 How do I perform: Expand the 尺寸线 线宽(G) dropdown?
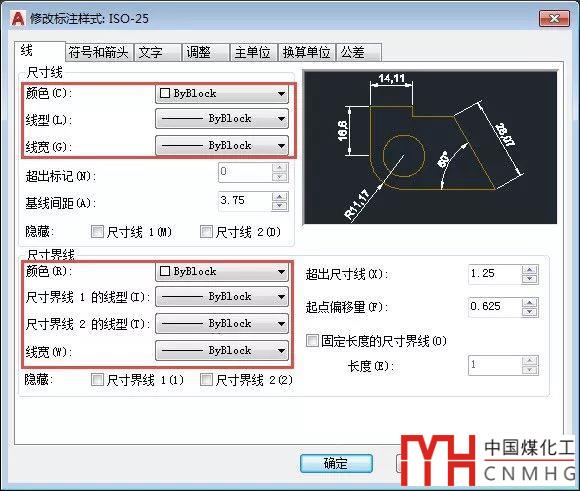222,145
